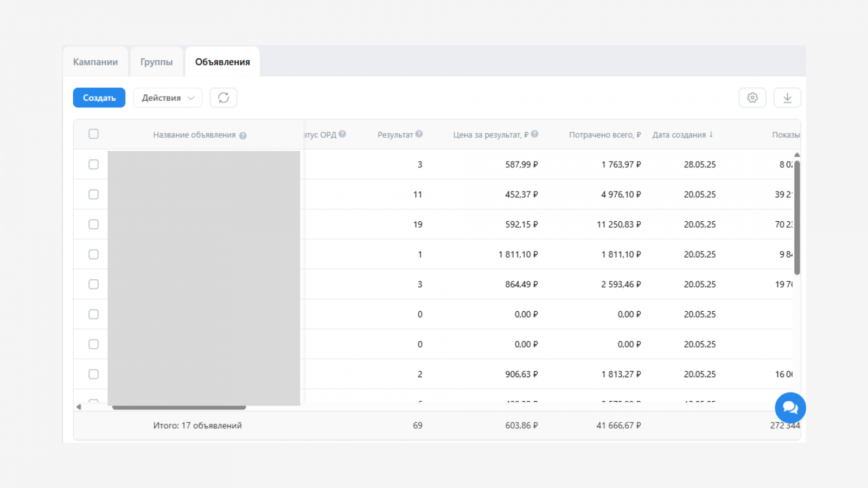Expand the Действия dropdown
This screenshot has width=868, height=488.
(167, 98)
